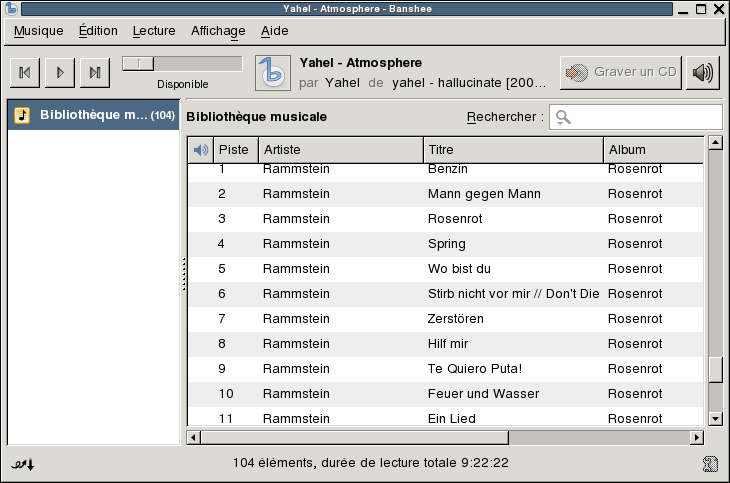Viewport: 730px width, 483px height.
Task: Skip to the next track
Action: pyautogui.click(x=94, y=72)
